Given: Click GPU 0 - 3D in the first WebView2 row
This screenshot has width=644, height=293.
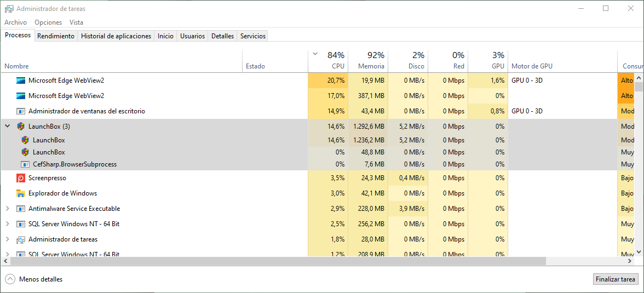Looking at the screenshot, I should click(x=527, y=81).
